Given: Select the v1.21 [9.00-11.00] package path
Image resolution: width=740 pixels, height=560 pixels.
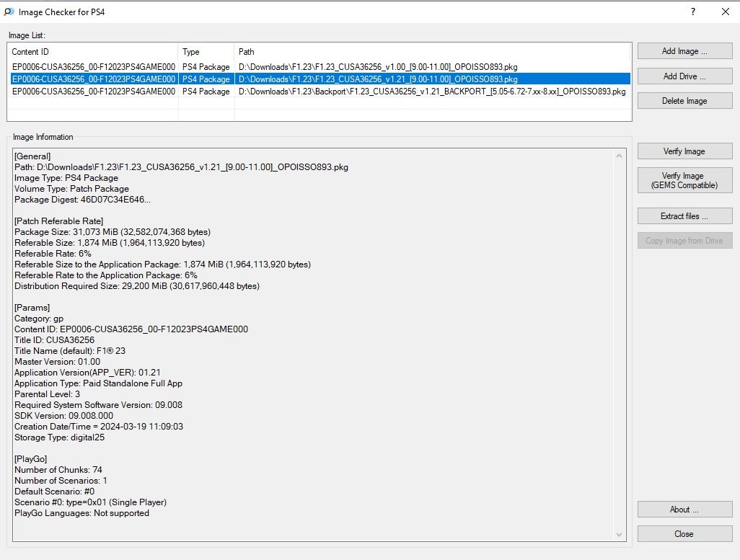Looking at the screenshot, I should pos(378,79).
